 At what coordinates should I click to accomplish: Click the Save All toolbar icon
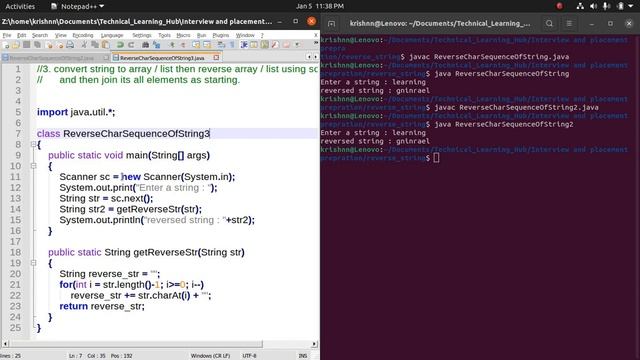pyautogui.click(x=37, y=44)
